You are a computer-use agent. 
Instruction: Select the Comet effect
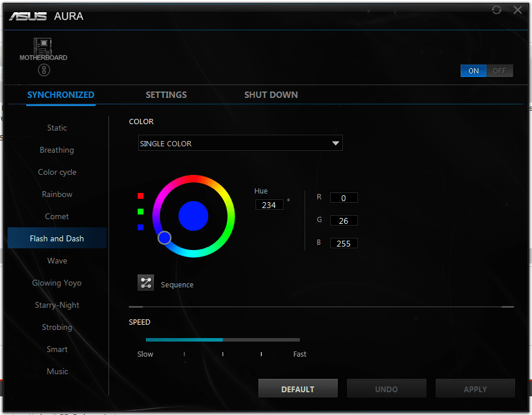point(57,216)
